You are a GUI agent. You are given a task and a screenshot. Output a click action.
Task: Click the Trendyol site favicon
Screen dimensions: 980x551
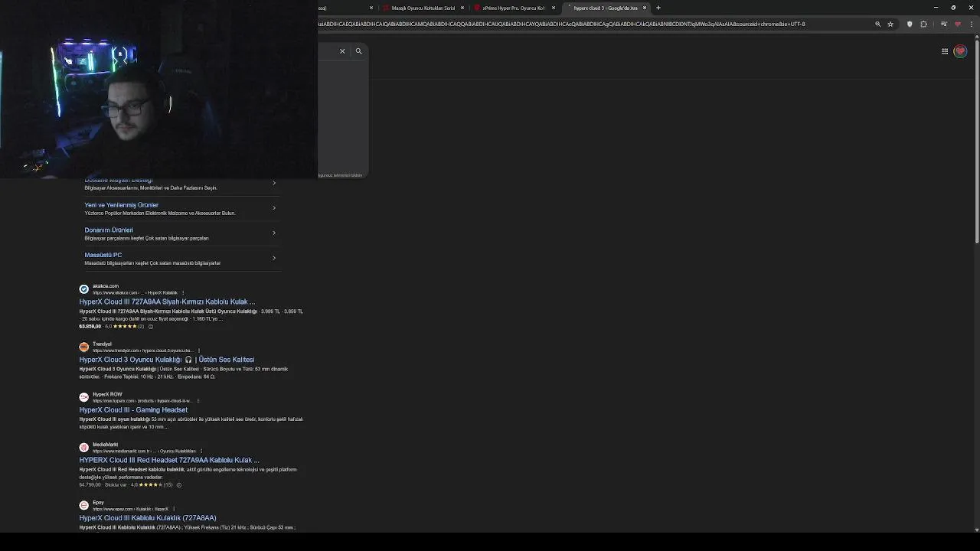pyautogui.click(x=83, y=347)
